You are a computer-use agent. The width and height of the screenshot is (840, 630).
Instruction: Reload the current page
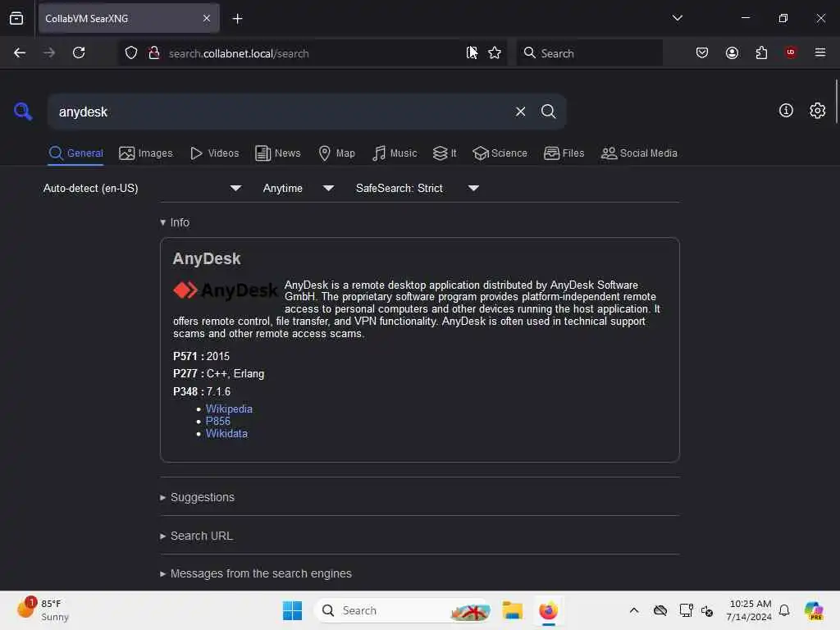click(x=79, y=52)
